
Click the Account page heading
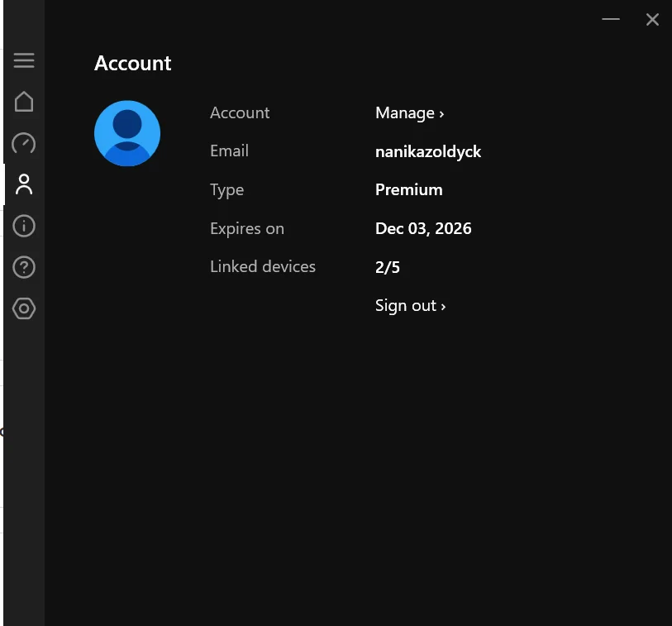pos(133,64)
